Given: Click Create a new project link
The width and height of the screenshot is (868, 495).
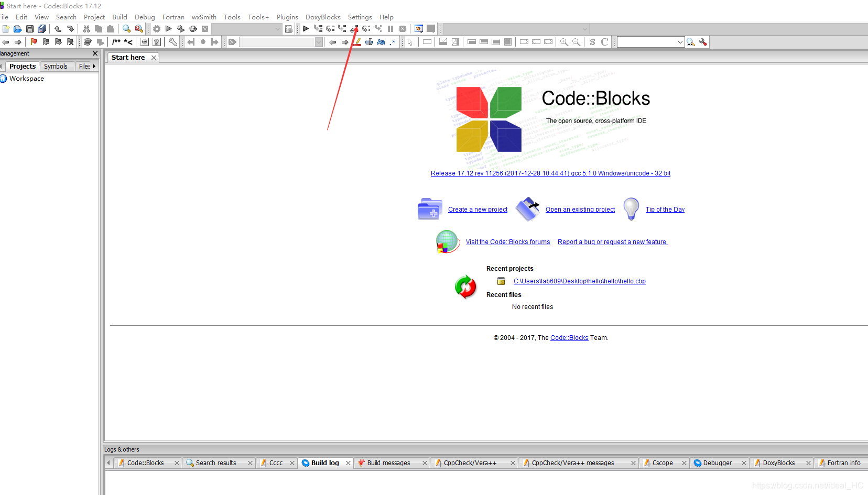Looking at the screenshot, I should click(478, 210).
